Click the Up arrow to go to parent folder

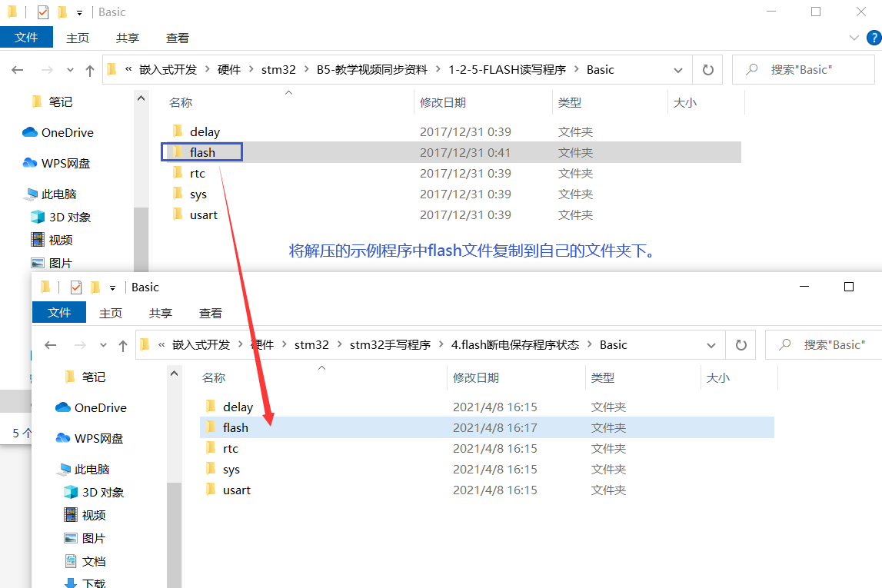pos(89,69)
